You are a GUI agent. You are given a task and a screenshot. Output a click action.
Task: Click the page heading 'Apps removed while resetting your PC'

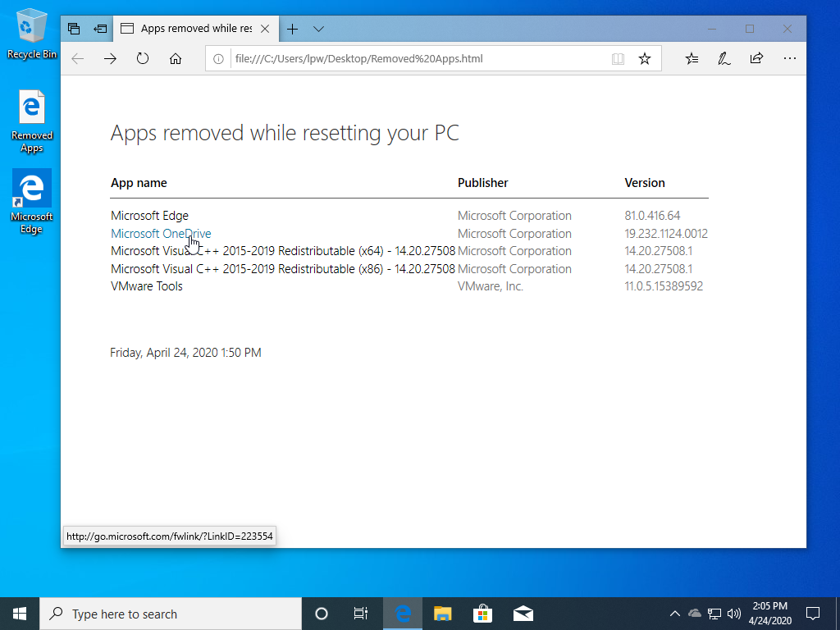(285, 133)
